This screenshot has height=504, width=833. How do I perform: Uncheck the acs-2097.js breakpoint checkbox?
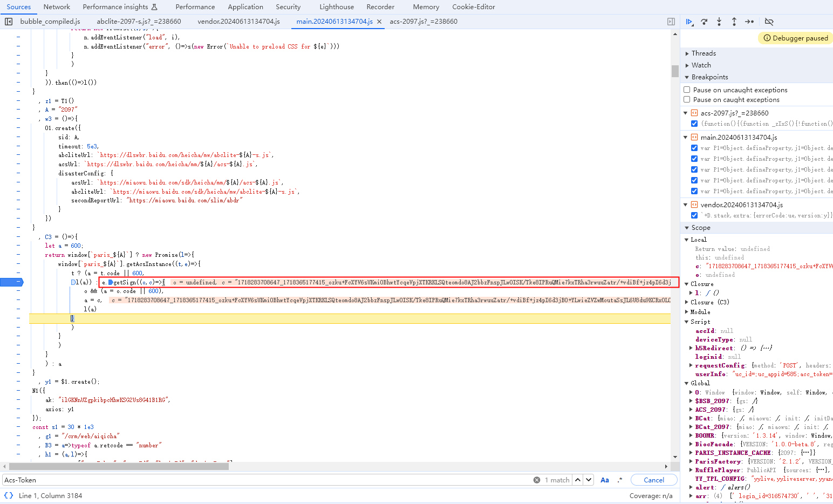tap(694, 124)
